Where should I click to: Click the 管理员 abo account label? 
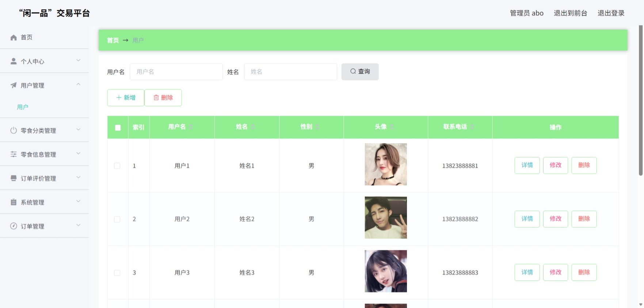(527, 13)
